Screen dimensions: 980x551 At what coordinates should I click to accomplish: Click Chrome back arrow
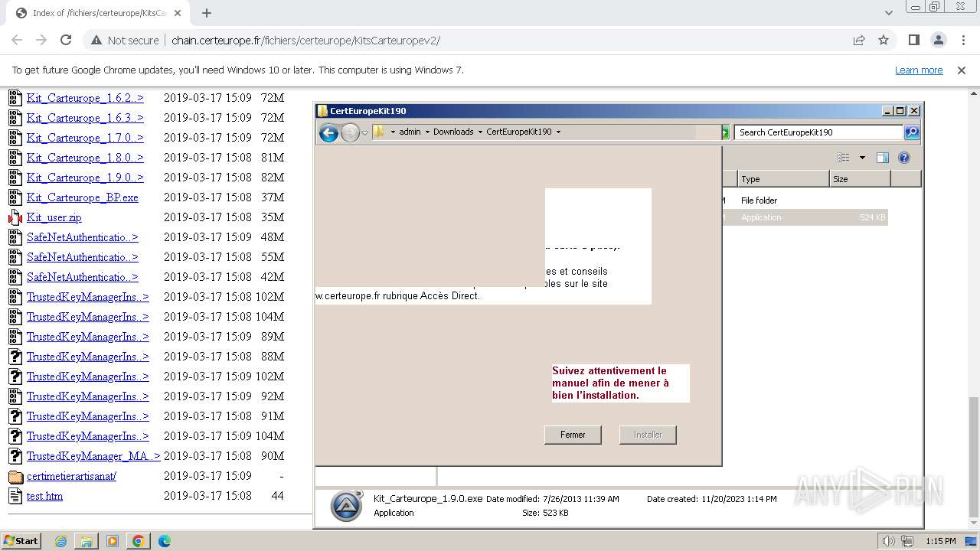pos(17,40)
